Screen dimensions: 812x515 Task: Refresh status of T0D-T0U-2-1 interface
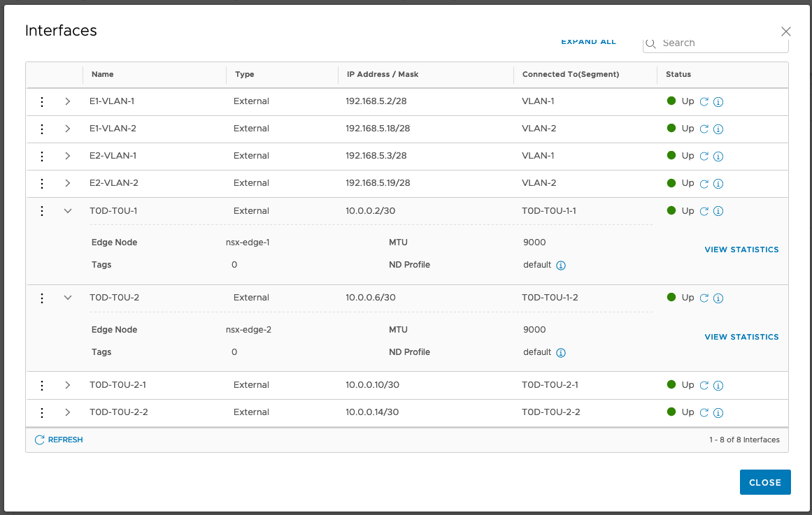click(704, 386)
